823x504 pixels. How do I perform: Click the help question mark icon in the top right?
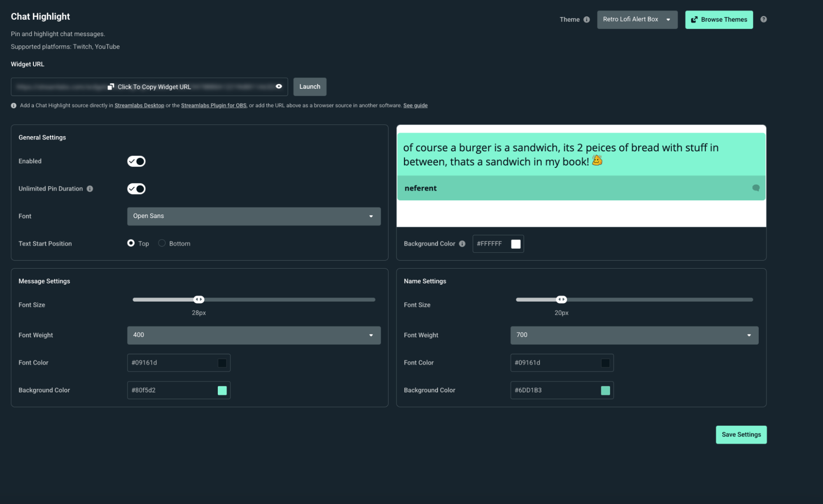(x=763, y=19)
